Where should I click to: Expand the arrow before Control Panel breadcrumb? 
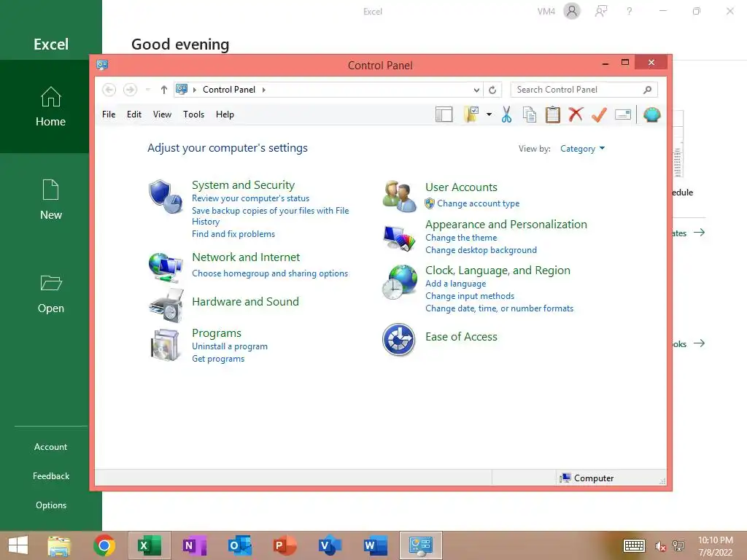point(194,90)
